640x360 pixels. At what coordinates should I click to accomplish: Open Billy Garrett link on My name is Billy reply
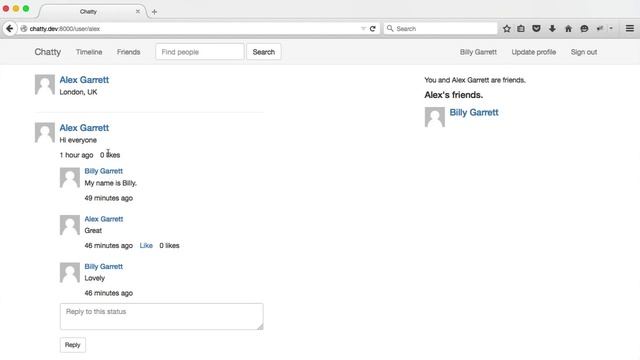click(104, 171)
